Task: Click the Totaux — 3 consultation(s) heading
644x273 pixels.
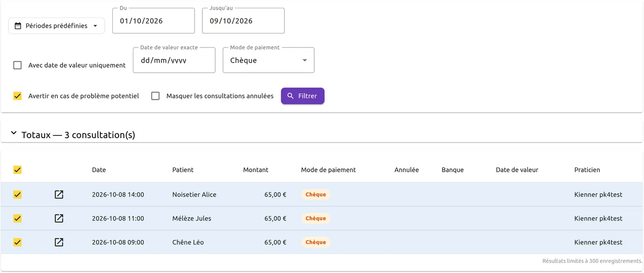Action: point(78,135)
